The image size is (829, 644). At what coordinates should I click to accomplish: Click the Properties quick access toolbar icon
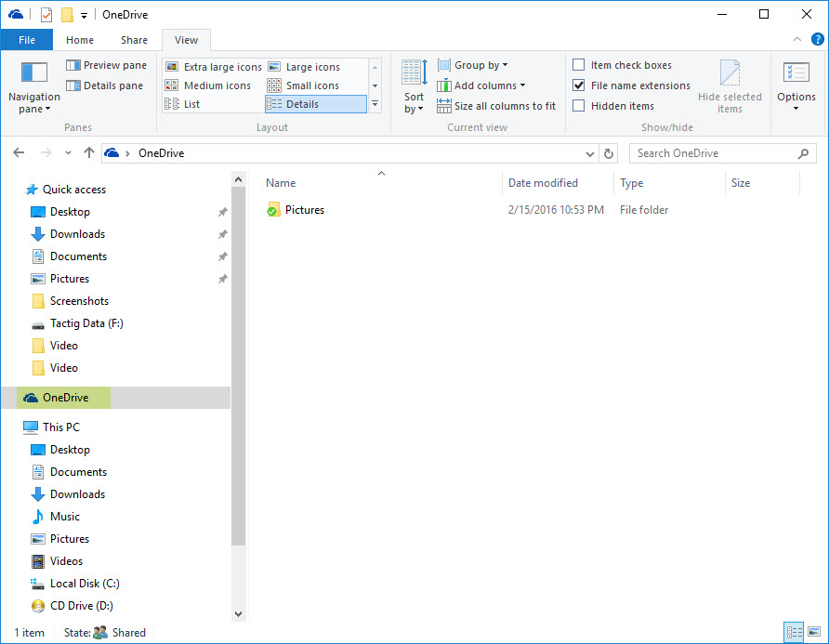coord(46,15)
